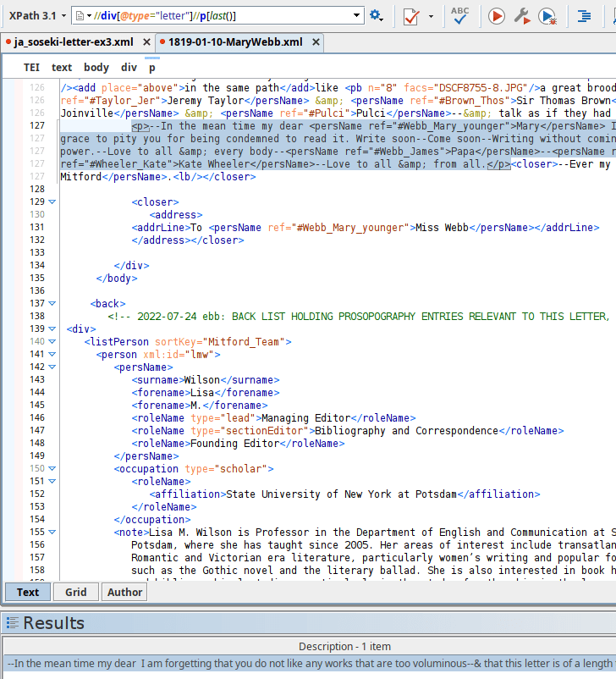
Task: Select the XPath result row text
Action: click(310, 664)
